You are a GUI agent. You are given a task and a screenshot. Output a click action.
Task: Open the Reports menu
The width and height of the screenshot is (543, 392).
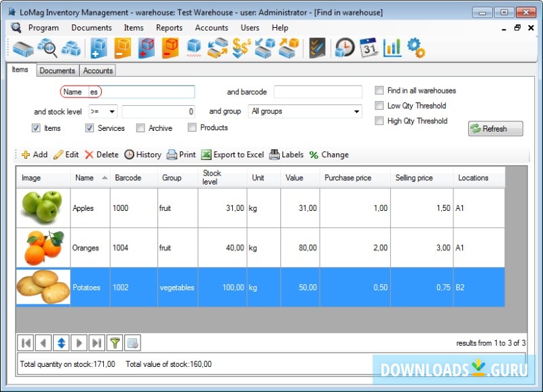[169, 28]
